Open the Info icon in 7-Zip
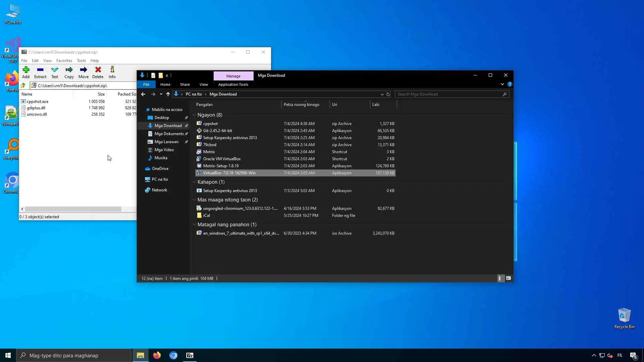644x362 pixels. [112, 72]
